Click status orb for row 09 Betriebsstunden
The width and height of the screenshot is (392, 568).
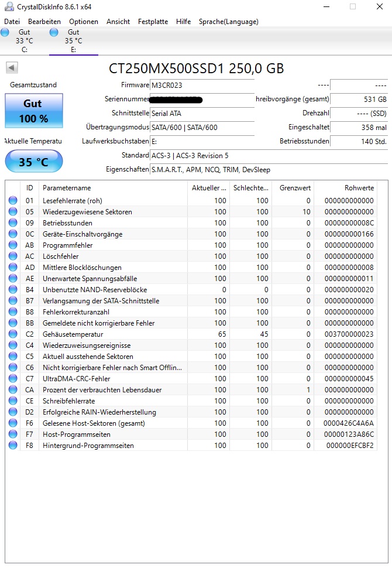coord(13,223)
